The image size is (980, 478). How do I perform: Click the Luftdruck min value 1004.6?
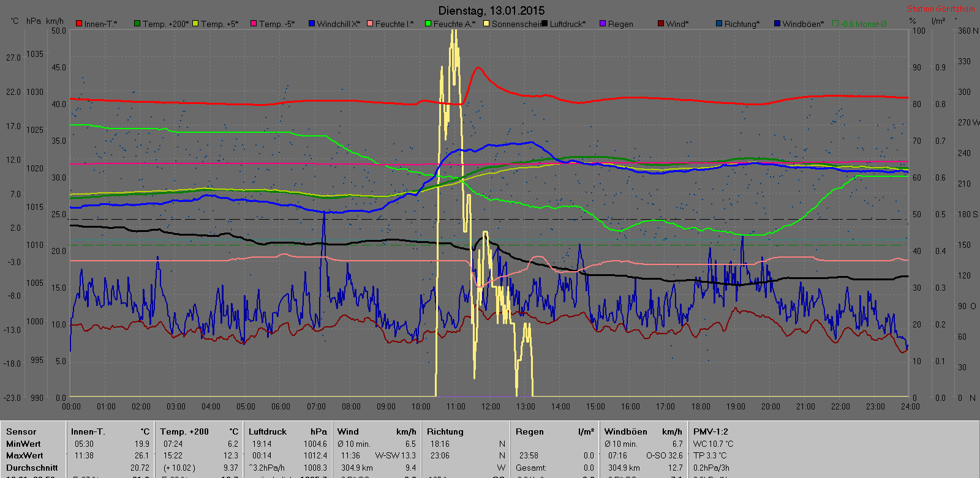point(315,444)
